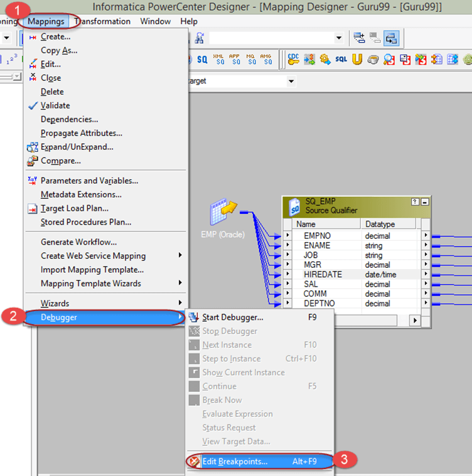
Task: Select Edit... in the Mappings menu
Action: point(105,65)
